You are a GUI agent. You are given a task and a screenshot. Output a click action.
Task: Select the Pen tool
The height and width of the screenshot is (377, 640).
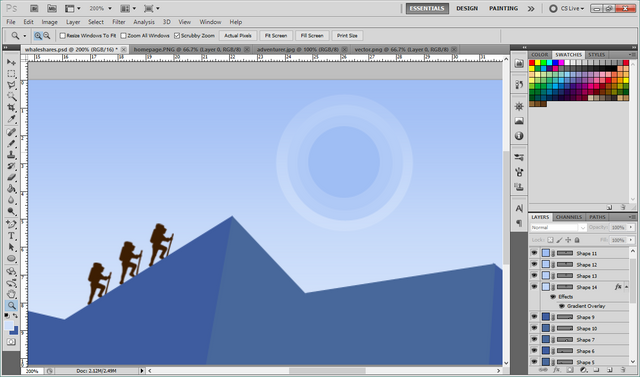11,225
